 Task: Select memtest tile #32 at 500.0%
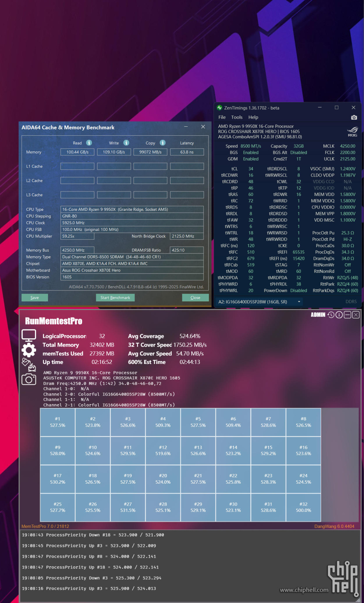tap(303, 507)
